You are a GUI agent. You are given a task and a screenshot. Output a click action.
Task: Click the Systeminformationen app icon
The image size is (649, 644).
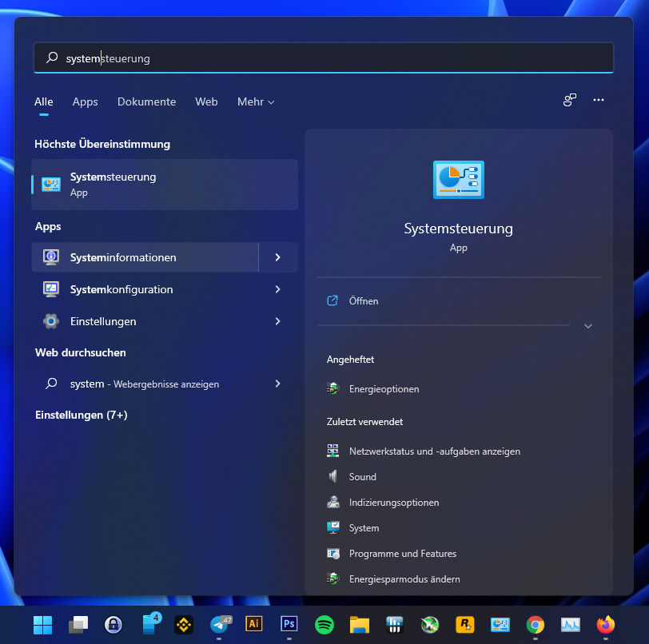pos(51,257)
